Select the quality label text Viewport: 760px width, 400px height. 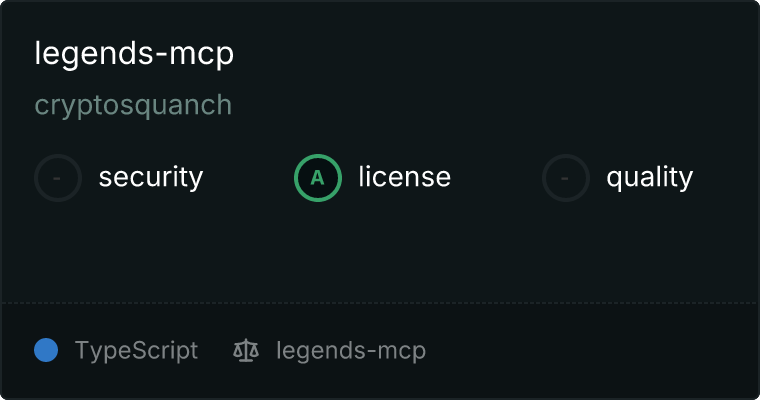tap(649, 177)
